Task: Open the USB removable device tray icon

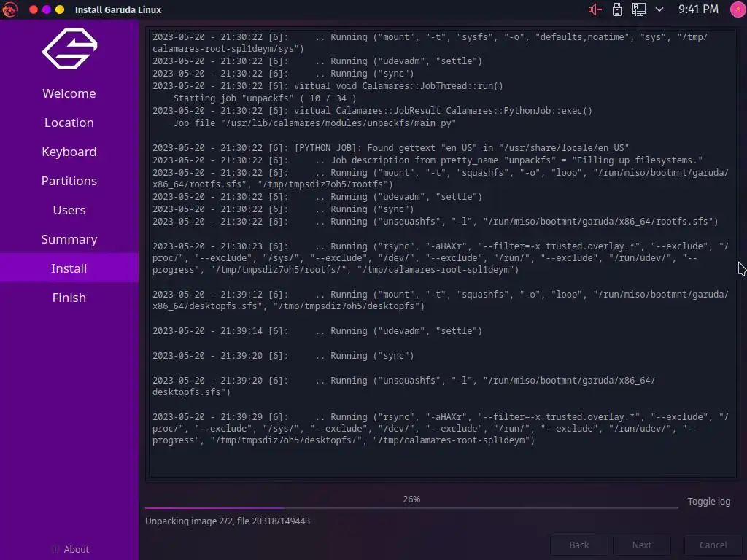Action: coord(617,9)
